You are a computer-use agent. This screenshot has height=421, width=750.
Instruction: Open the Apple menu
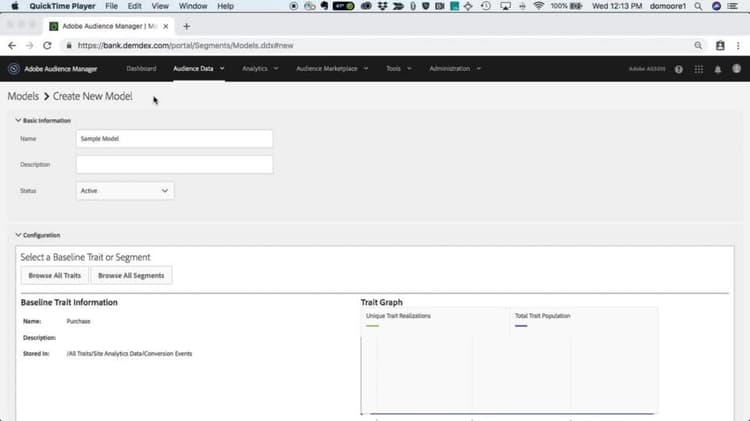[15, 6]
